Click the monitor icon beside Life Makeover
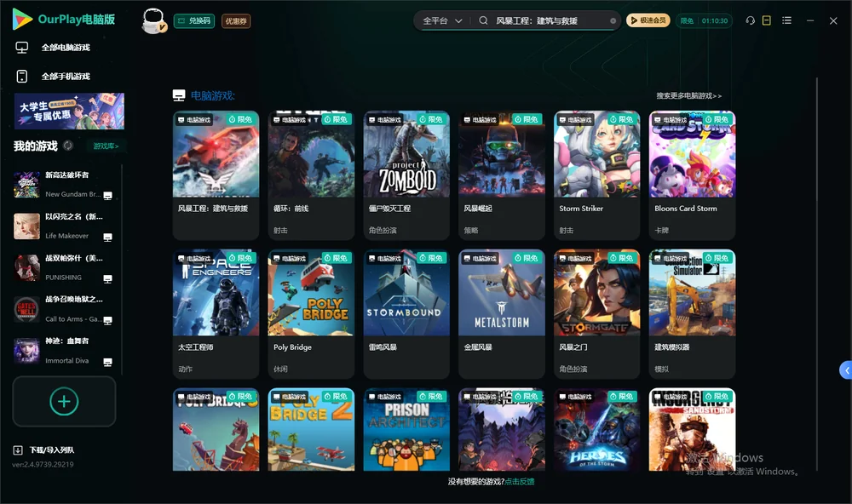 tap(107, 238)
